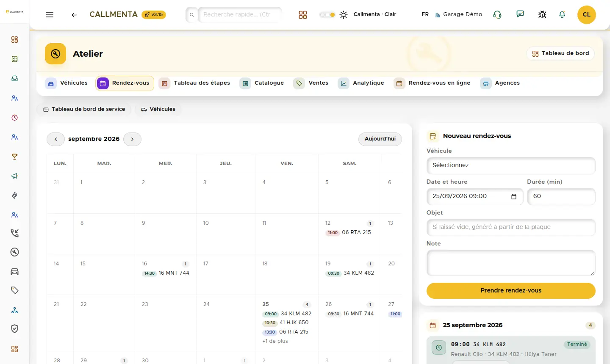610x364 pixels.
Task: Jump to today with Aujourd'hui
Action: [380, 139]
